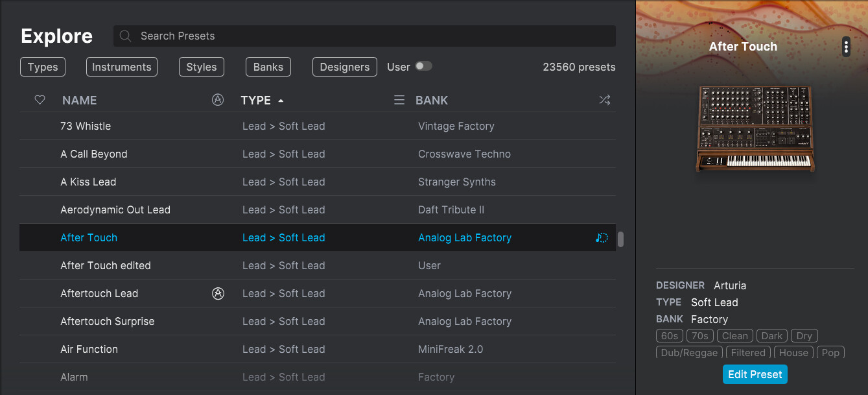Toggle the User presets switch
Image resolution: width=868 pixels, height=395 pixels.
coord(423,66)
